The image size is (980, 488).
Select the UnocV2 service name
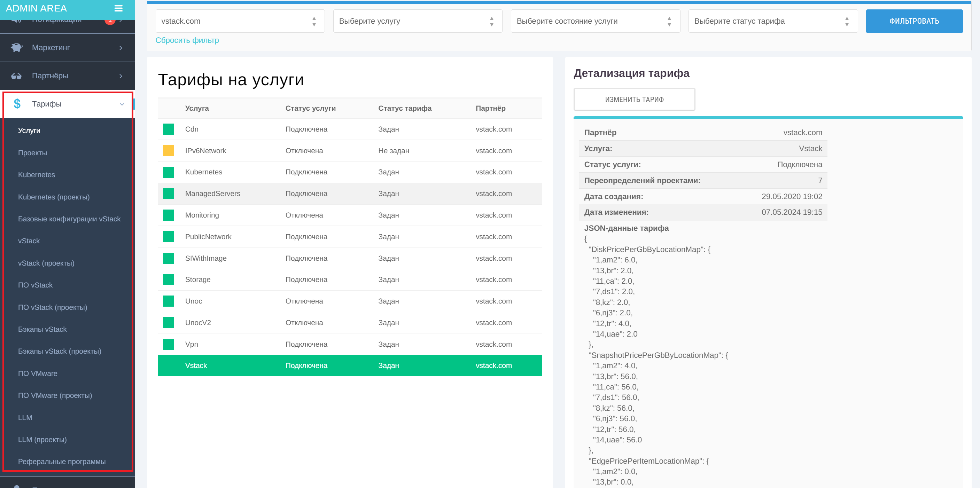point(198,323)
